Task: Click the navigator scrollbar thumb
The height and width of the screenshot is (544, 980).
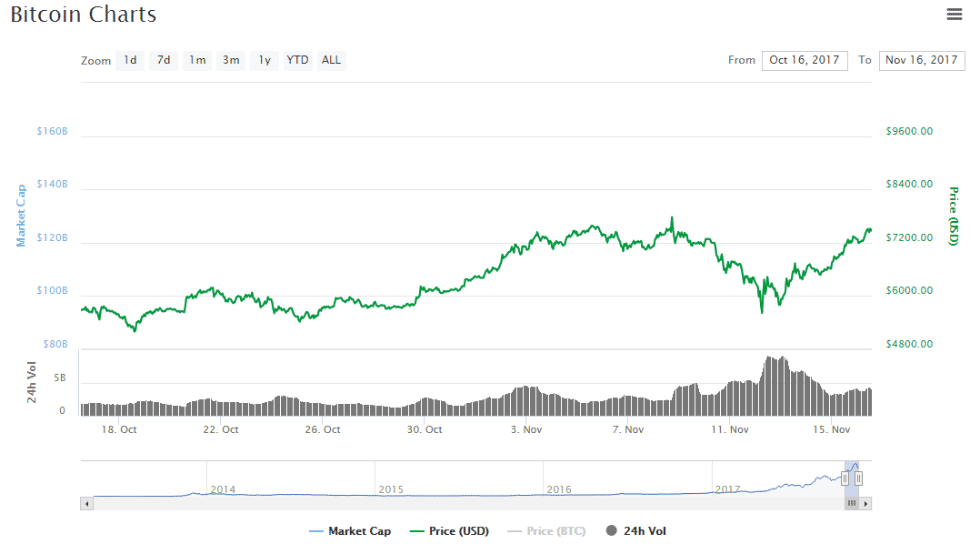Action: [x=852, y=503]
